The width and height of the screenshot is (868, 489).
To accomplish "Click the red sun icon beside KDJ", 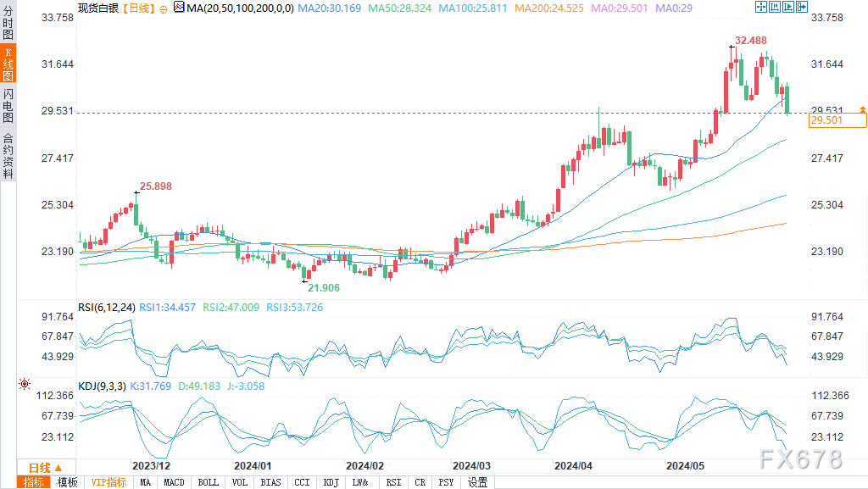I will (25, 385).
